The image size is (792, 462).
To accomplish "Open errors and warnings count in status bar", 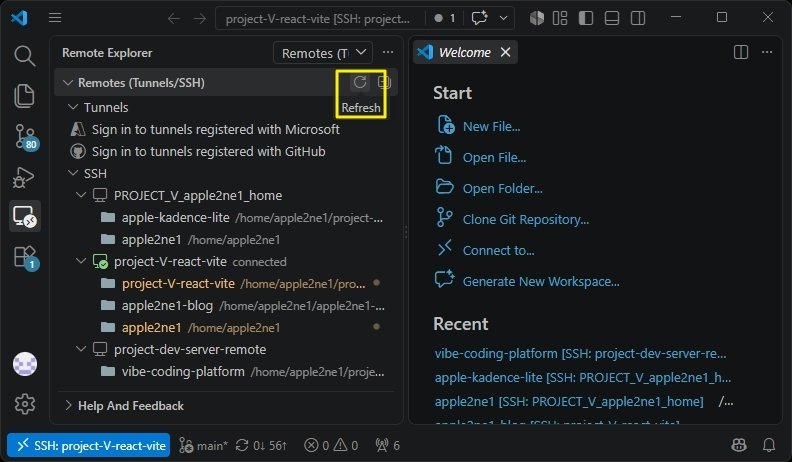I will point(331,445).
